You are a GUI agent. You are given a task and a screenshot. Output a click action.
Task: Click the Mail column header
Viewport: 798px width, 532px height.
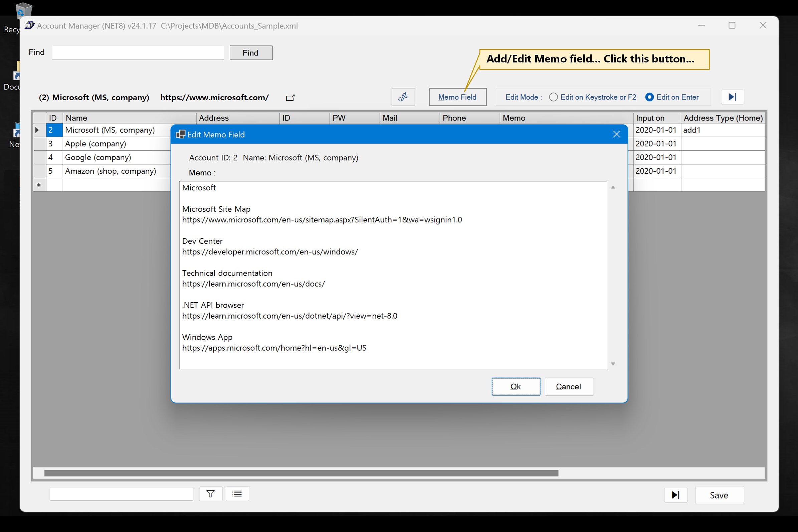[x=410, y=118]
